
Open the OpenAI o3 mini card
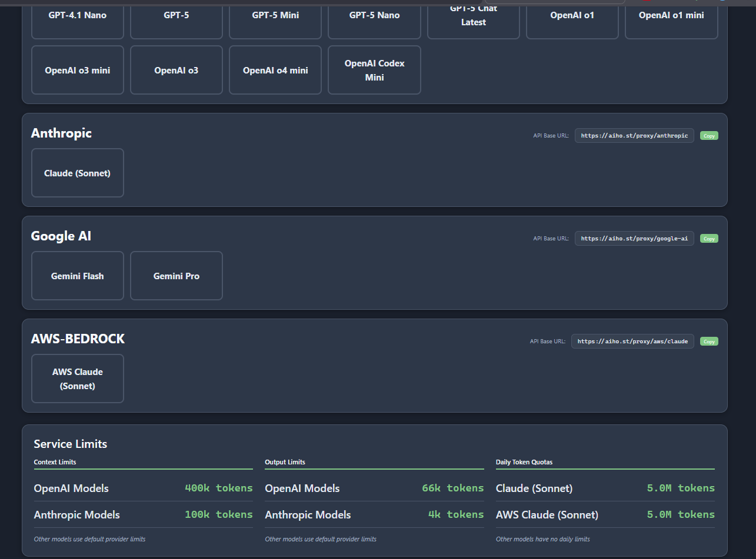(78, 70)
